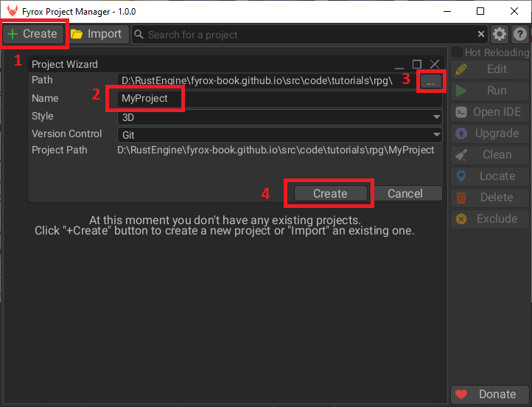Close the Project Wizard panel
Screen dimensions: 532x407
pyautogui.click(x=435, y=64)
